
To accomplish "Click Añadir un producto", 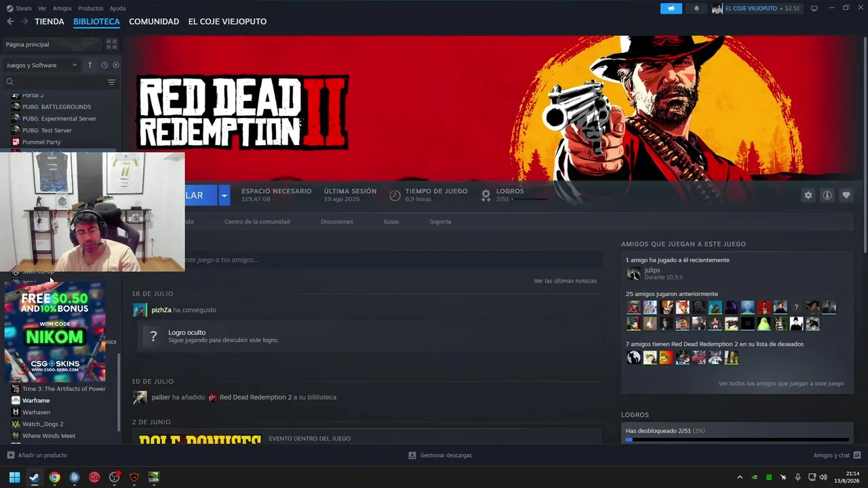I will (x=37, y=455).
